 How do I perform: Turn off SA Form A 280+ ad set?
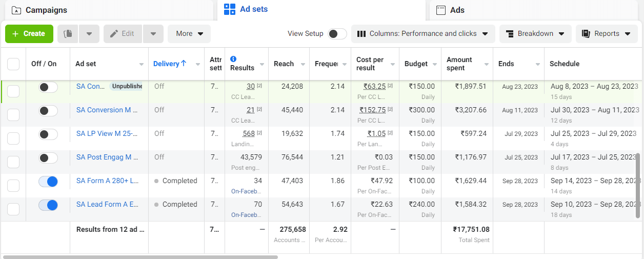coord(48,182)
